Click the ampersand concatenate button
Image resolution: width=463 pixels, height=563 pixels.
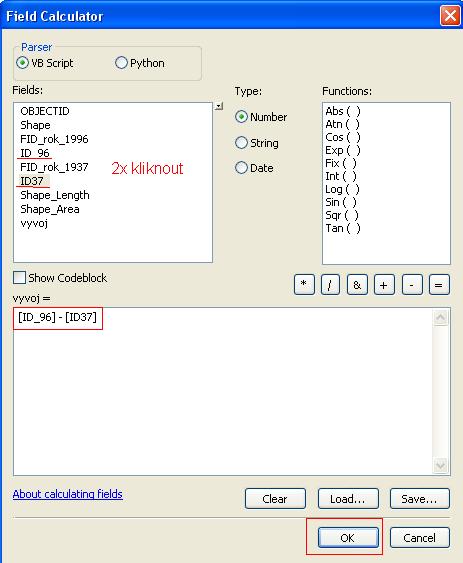(357, 285)
